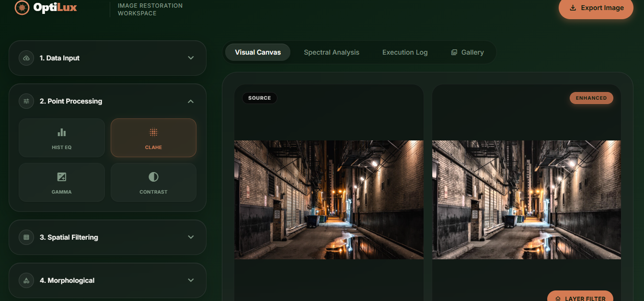Click the Spatial Filtering grid icon
The image size is (644, 301).
(x=26, y=237)
